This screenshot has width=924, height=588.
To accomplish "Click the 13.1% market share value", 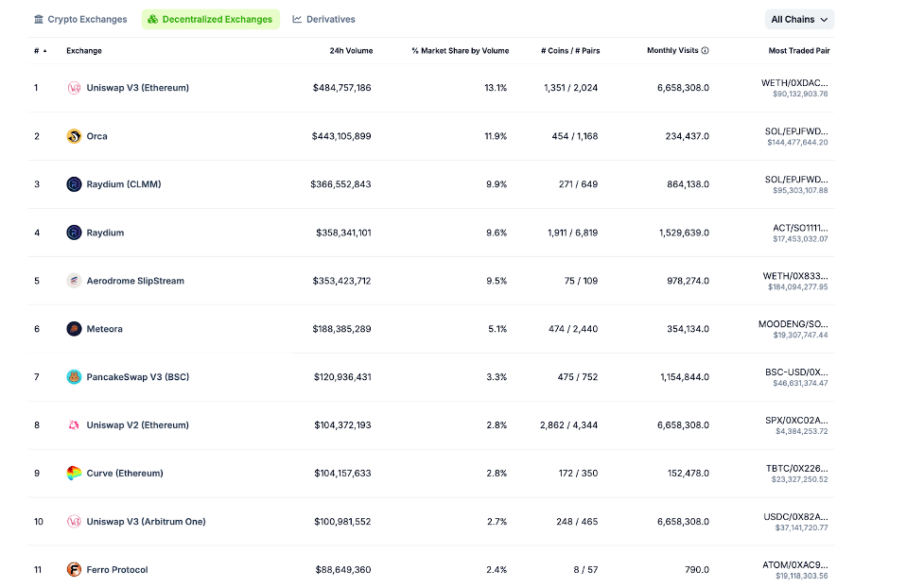I will (x=496, y=88).
